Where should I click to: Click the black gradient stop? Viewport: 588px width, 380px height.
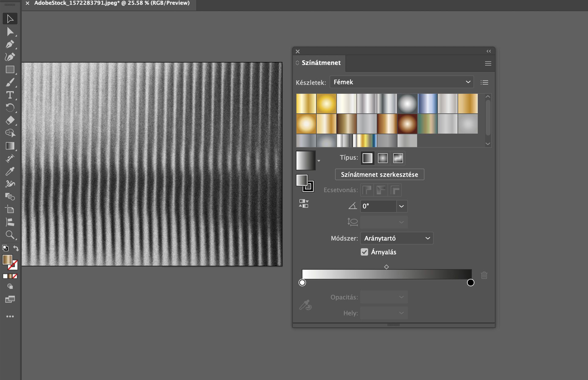click(470, 283)
